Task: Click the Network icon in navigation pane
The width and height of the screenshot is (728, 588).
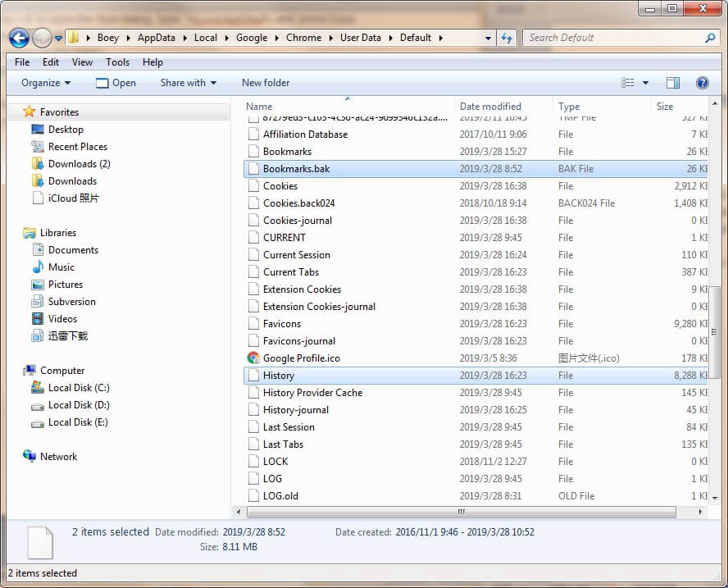Action: click(x=30, y=456)
